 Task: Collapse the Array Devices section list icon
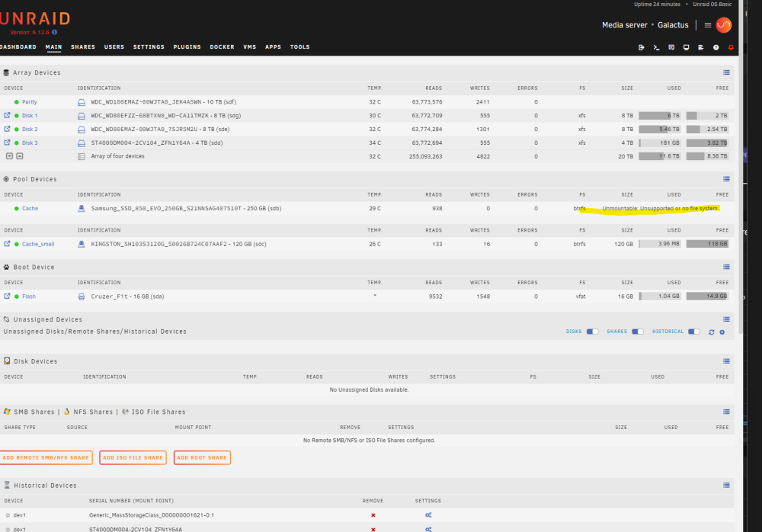tap(726, 72)
